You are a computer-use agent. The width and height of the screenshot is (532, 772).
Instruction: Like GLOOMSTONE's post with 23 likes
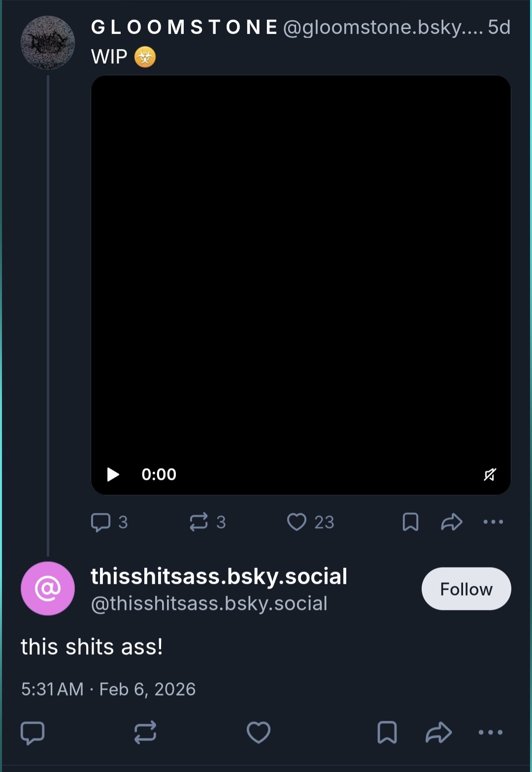click(x=297, y=522)
